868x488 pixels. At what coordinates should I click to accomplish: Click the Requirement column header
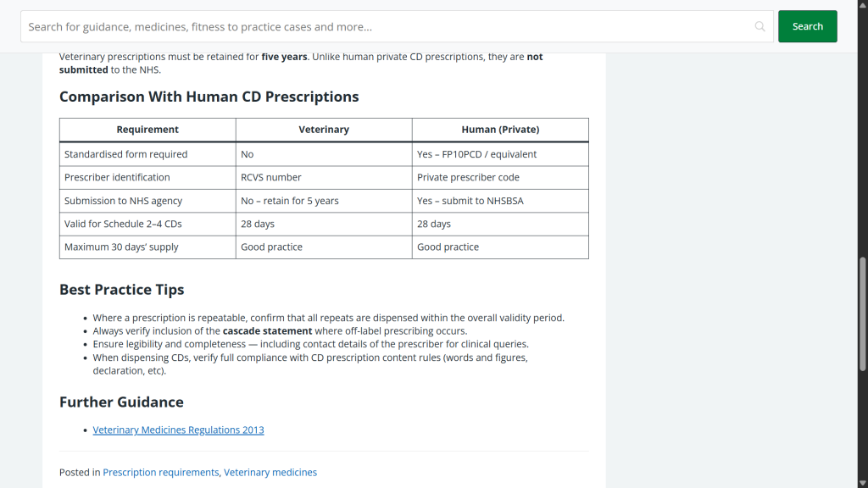click(x=147, y=130)
